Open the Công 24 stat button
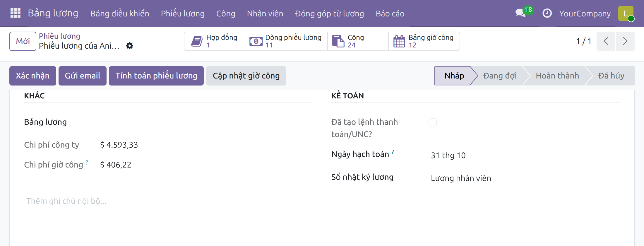Screen dimensions: 644x246 coord(358,41)
